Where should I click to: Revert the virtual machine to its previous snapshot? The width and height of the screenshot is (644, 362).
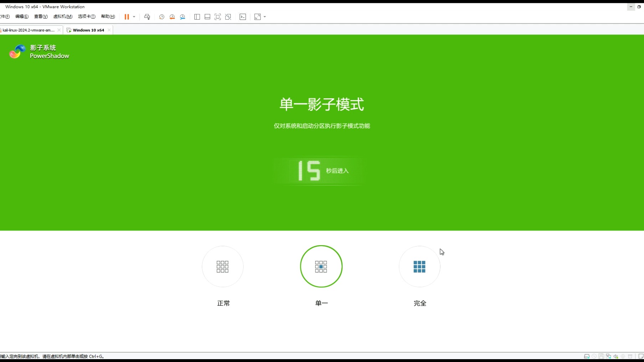pos(172,17)
